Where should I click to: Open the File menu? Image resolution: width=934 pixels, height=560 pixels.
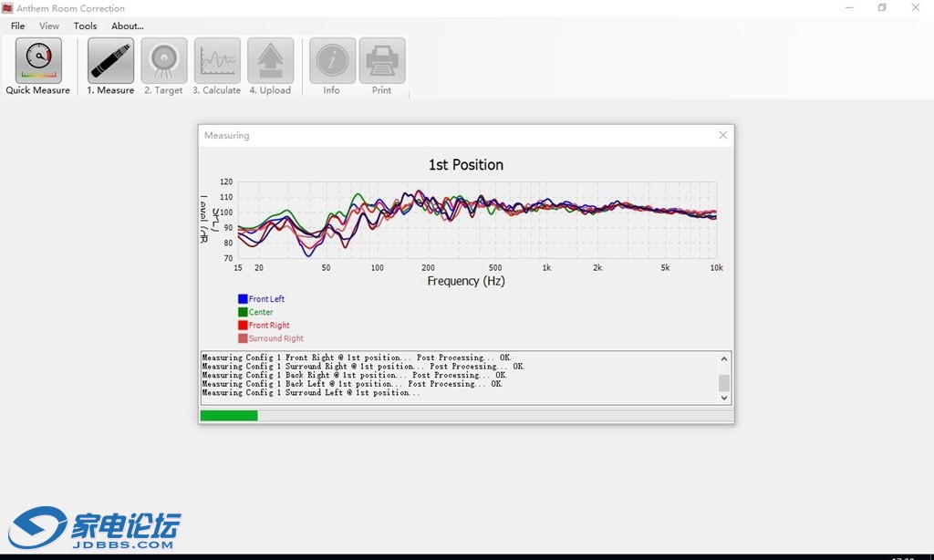pyautogui.click(x=18, y=26)
